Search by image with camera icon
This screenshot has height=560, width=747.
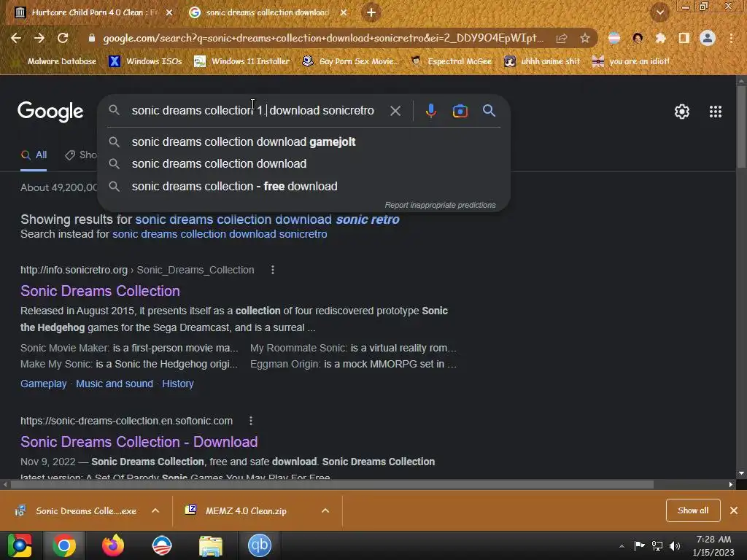pyautogui.click(x=460, y=111)
